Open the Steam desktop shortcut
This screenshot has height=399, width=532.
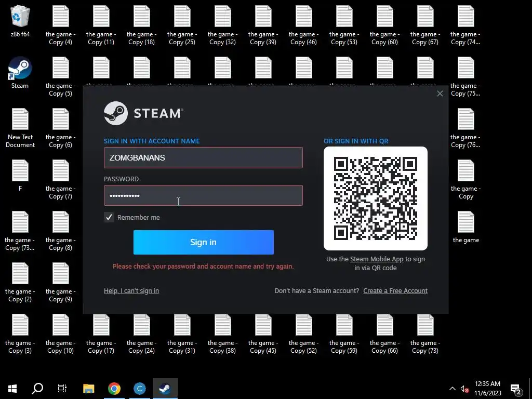[x=20, y=73]
